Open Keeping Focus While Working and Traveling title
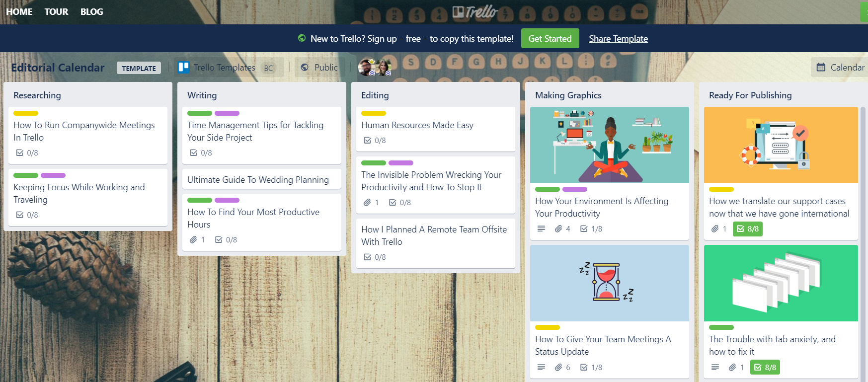This screenshot has height=382, width=868. pos(79,193)
